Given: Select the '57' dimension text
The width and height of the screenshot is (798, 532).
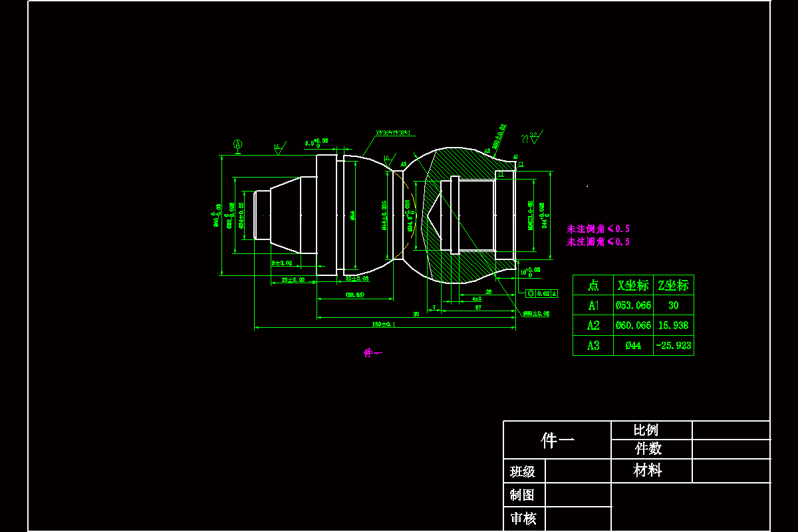Looking at the screenshot, I should tap(477, 307).
